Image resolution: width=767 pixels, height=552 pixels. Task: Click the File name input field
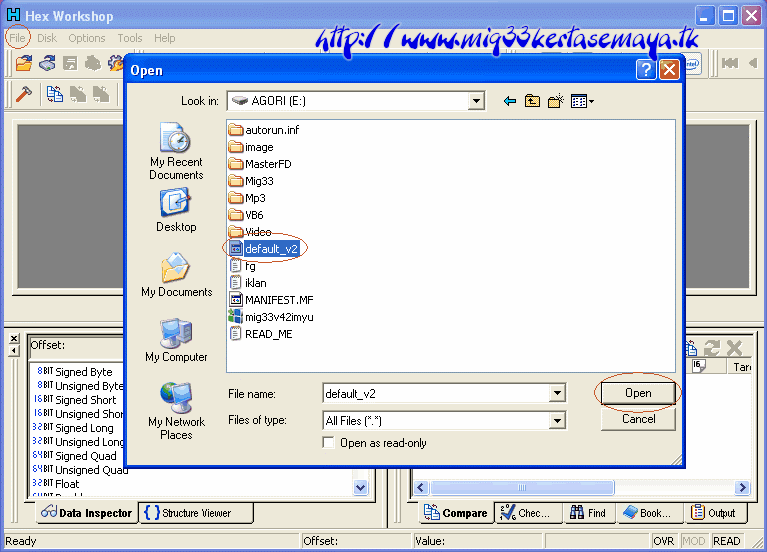pos(436,393)
